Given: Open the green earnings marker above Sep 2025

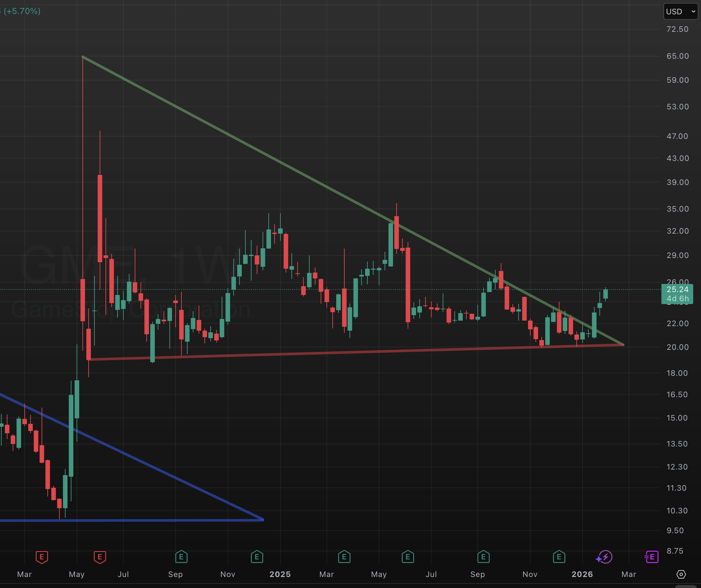Looking at the screenshot, I should coord(483,557).
